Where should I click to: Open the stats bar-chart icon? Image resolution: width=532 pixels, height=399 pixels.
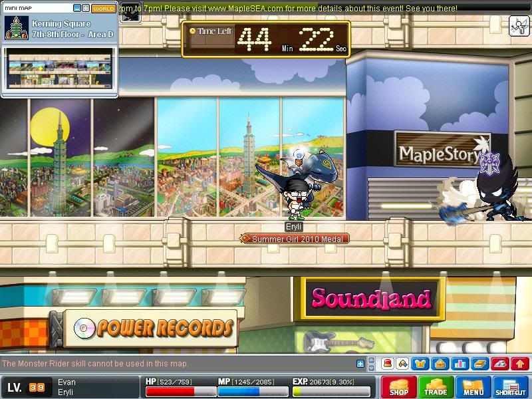[x=460, y=364]
